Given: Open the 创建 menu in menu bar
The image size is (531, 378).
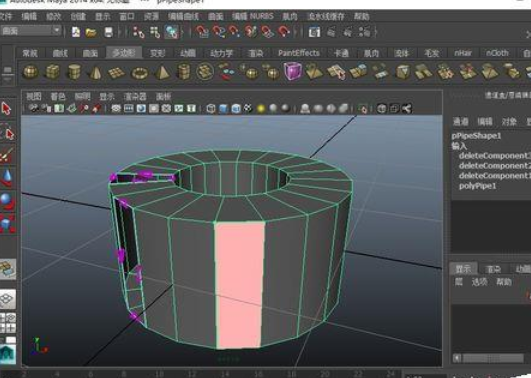Looking at the screenshot, I should point(78,17).
